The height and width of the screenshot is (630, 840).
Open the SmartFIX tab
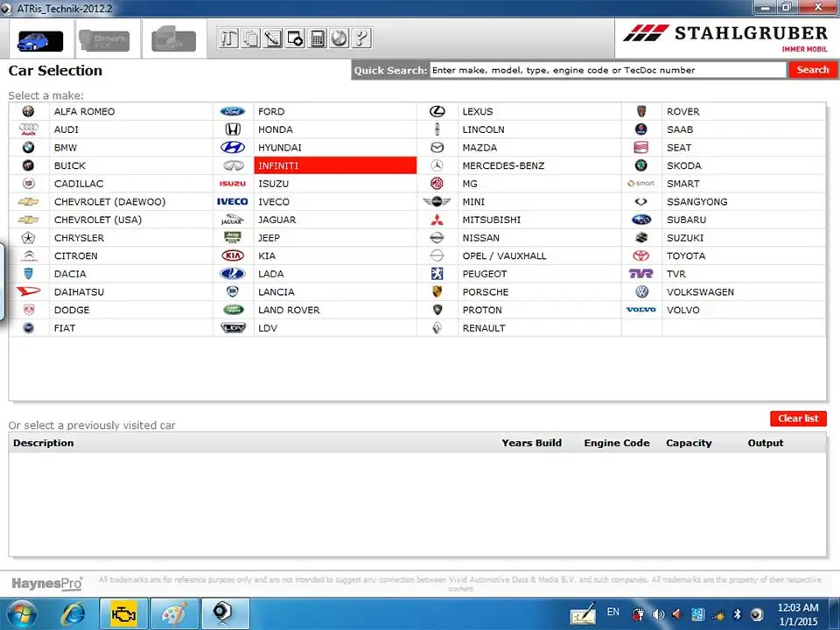click(104, 41)
